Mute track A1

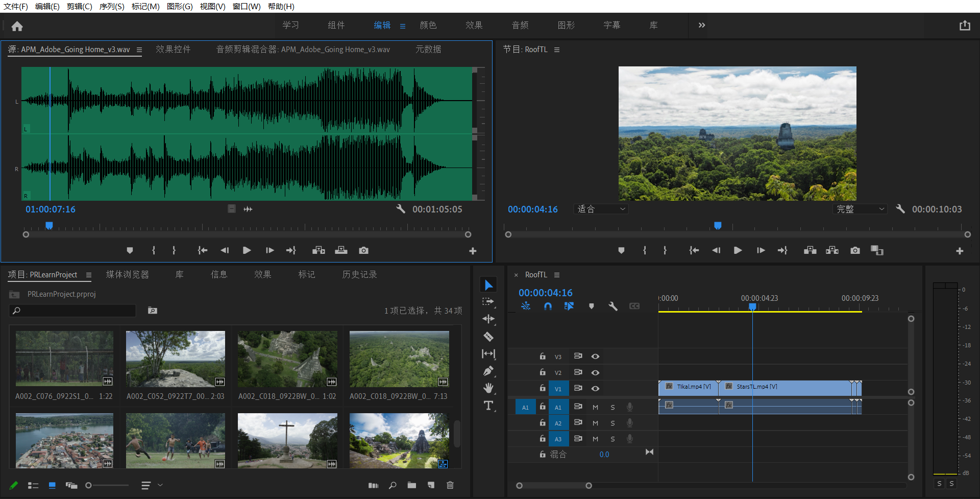[595, 407]
